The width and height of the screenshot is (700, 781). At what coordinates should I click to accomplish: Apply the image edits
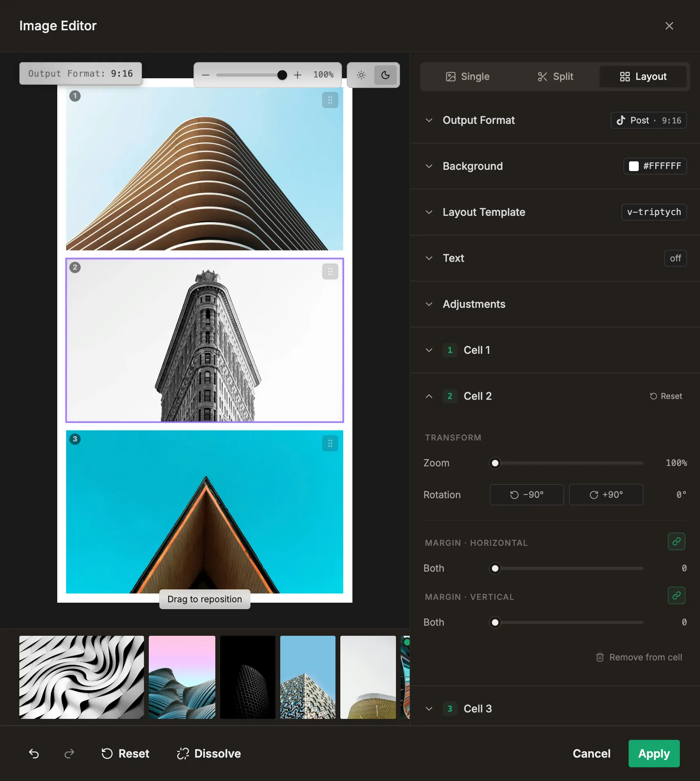point(654,754)
